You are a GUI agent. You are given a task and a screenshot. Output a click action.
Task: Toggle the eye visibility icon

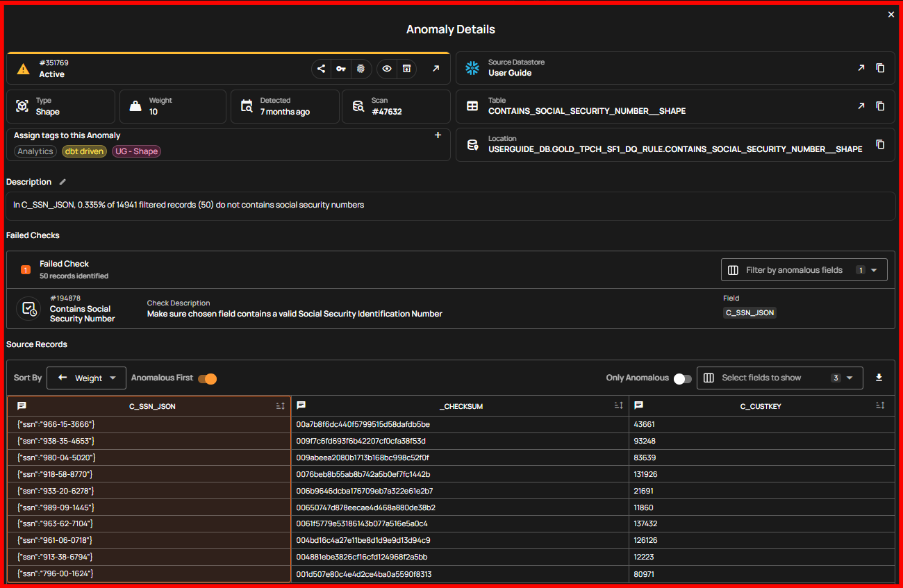387,68
